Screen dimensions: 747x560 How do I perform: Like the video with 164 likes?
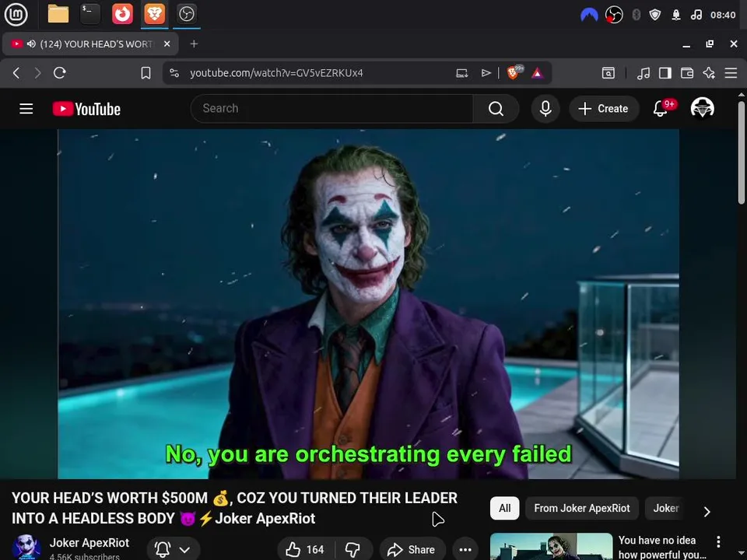(x=305, y=550)
